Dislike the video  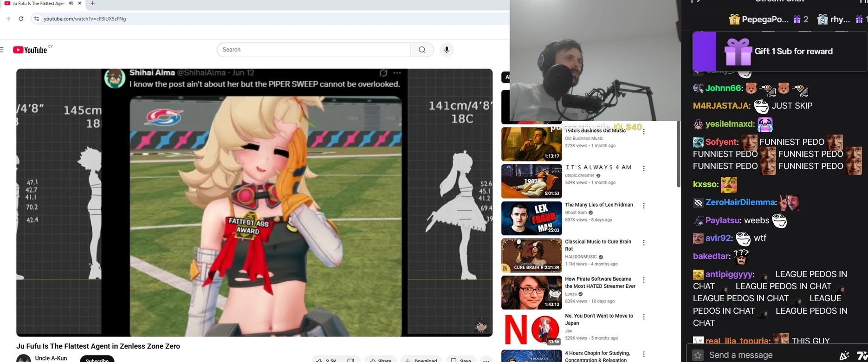351,360
